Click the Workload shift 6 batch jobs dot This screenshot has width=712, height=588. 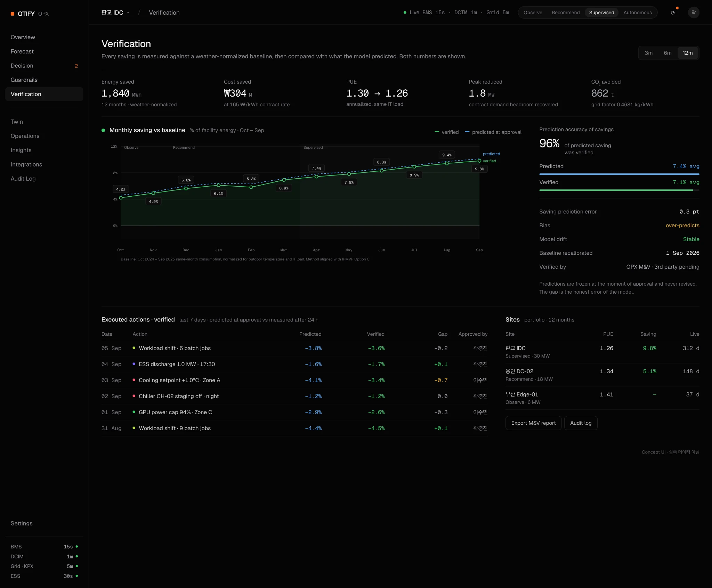tap(134, 348)
